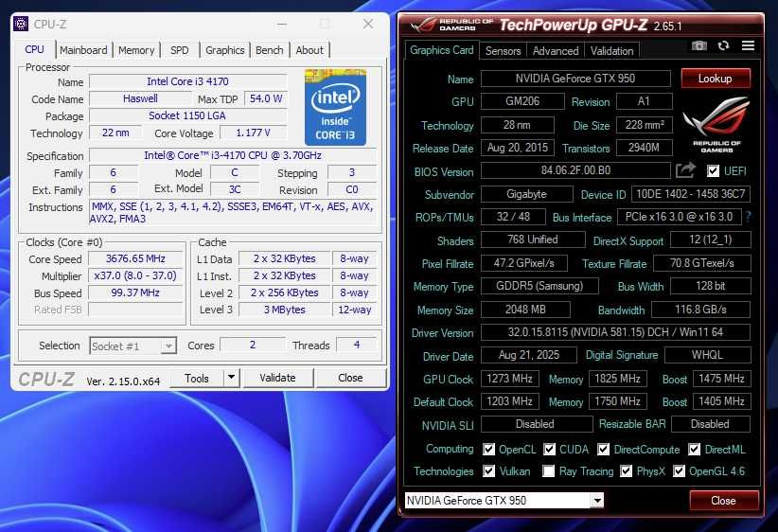Toggle the DirectML checkbox

point(694,450)
